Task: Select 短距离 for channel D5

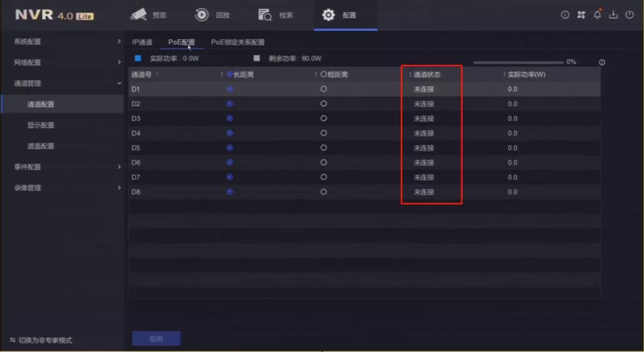Action: [x=323, y=147]
